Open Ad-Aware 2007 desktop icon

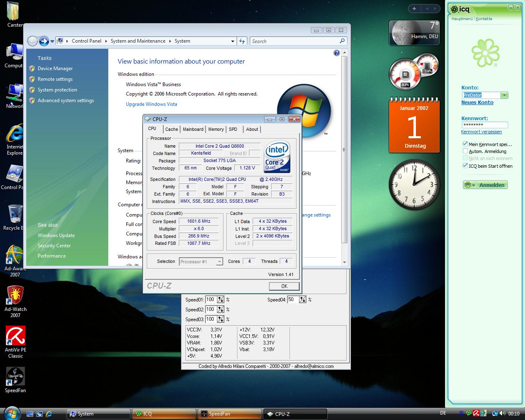15,261
